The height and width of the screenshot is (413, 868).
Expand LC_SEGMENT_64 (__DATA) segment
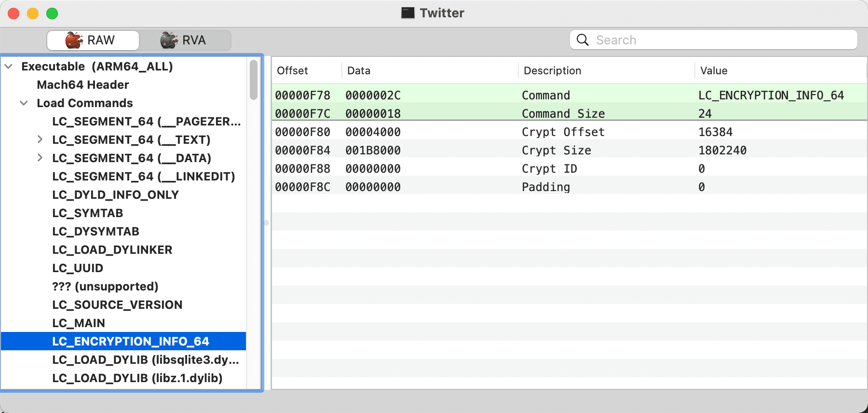(40, 158)
